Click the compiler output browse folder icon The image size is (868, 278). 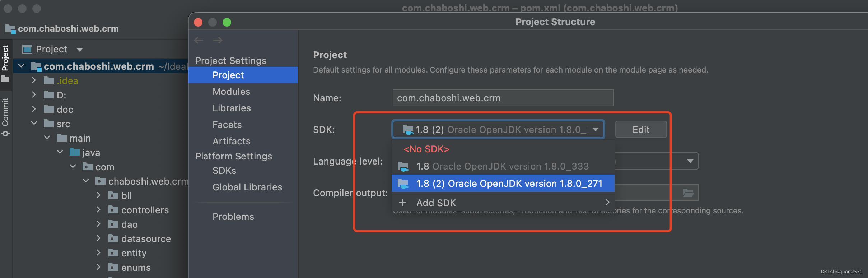tap(688, 193)
